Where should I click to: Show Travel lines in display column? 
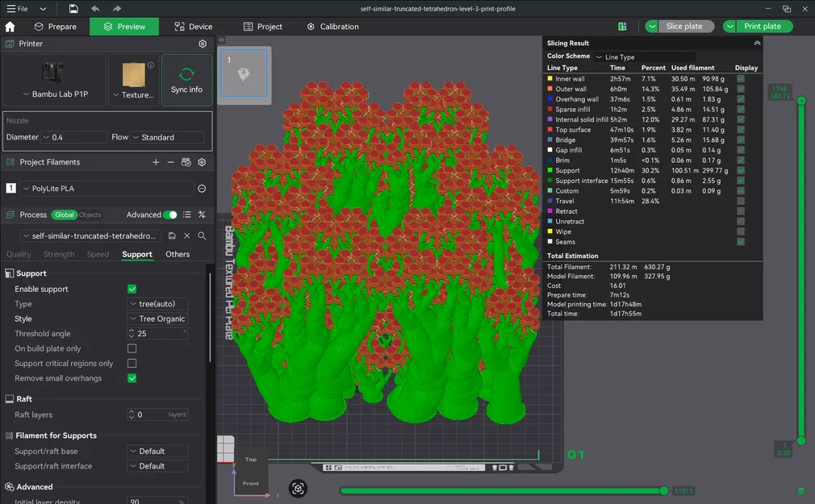click(741, 201)
